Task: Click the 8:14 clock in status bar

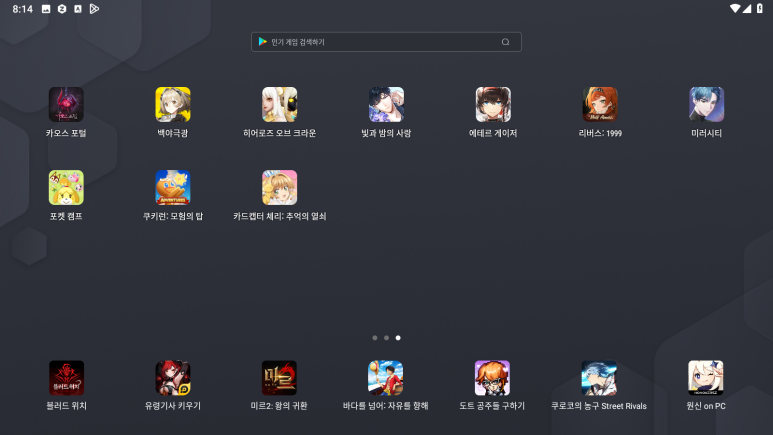Action: [x=23, y=9]
